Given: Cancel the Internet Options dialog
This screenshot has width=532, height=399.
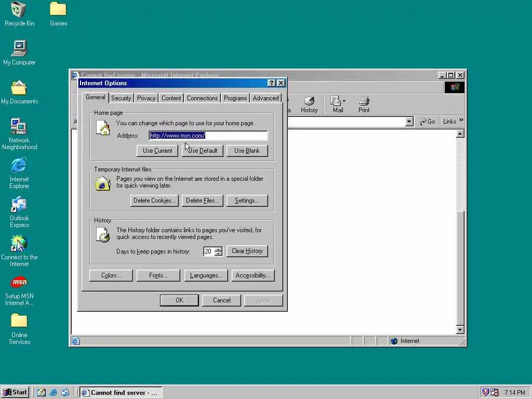Looking at the screenshot, I should click(221, 300).
